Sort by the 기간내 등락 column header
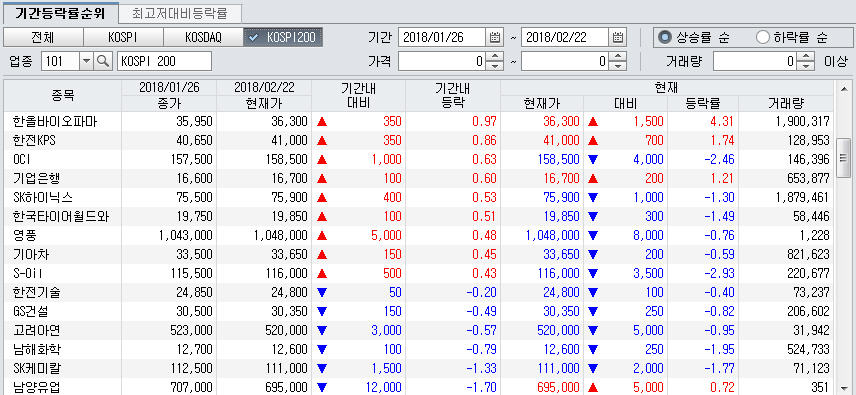 pyautogui.click(x=453, y=95)
